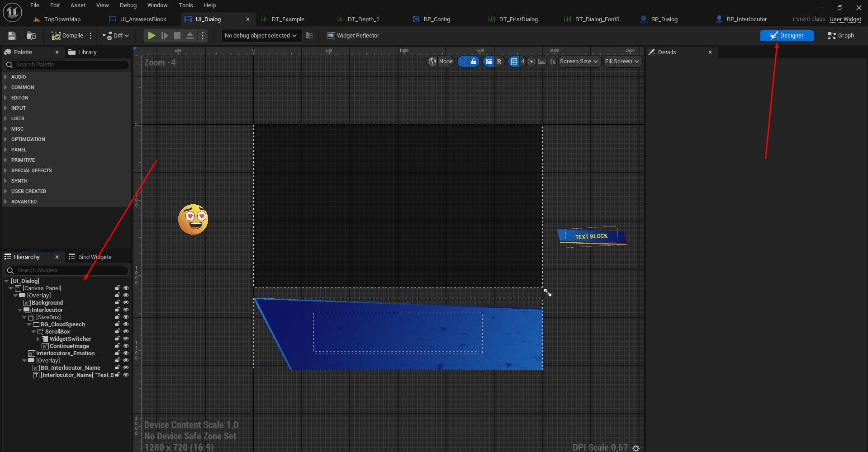Lock the Interlocutors_Emotion widget

pyautogui.click(x=118, y=353)
